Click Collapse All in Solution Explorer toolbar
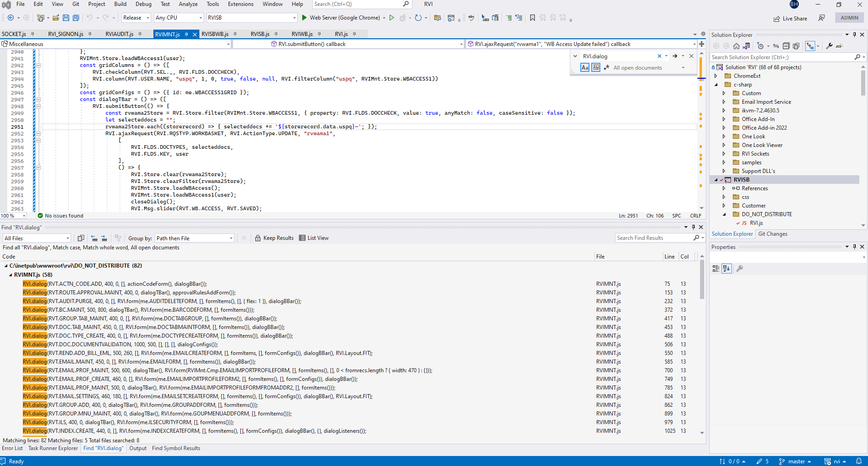 click(x=786, y=46)
